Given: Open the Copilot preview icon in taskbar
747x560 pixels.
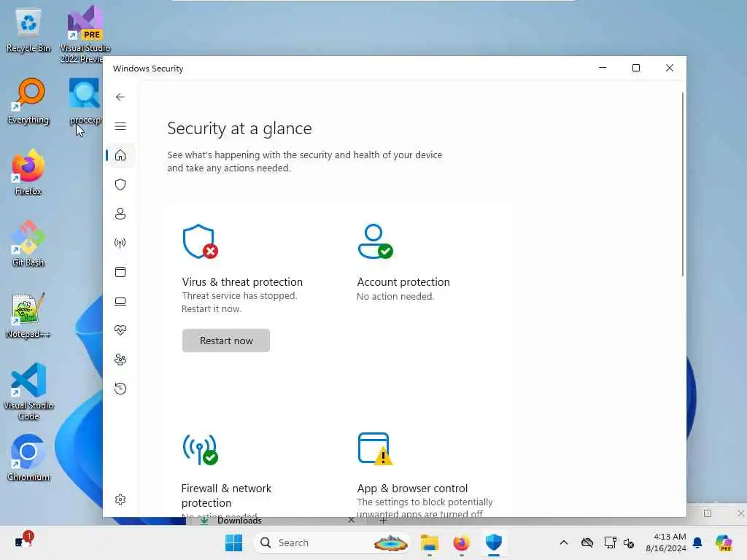Looking at the screenshot, I should [x=724, y=542].
